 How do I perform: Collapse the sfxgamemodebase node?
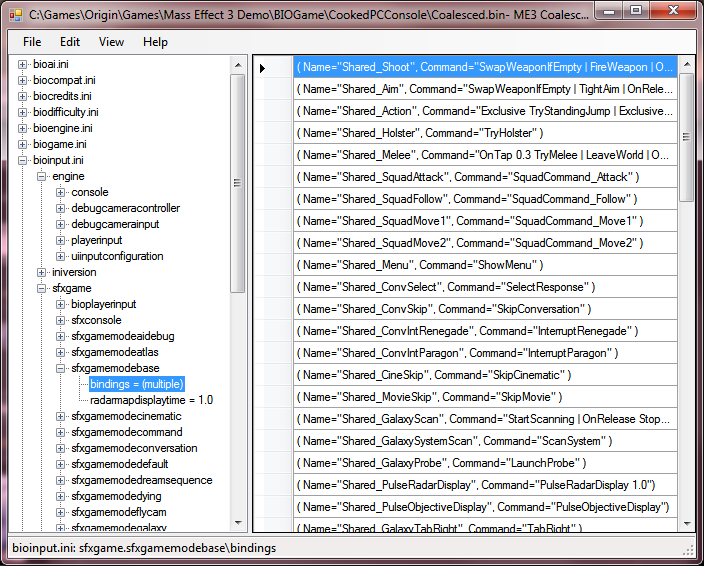point(61,368)
